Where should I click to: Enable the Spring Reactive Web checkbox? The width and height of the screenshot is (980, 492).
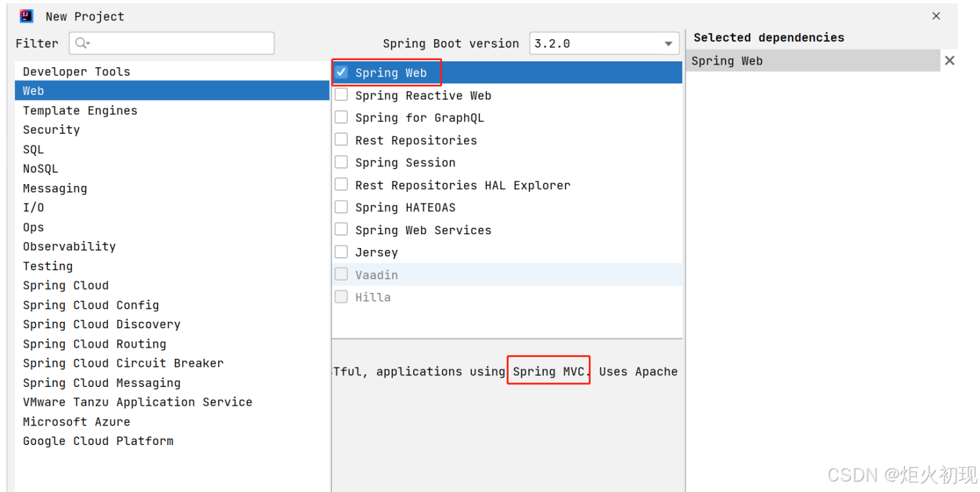click(x=341, y=95)
